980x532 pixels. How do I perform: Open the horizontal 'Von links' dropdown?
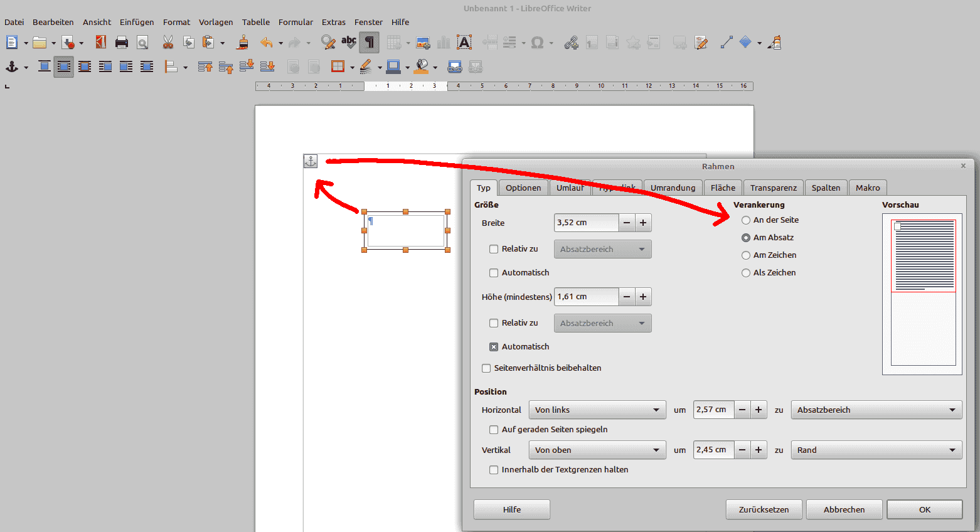click(597, 410)
